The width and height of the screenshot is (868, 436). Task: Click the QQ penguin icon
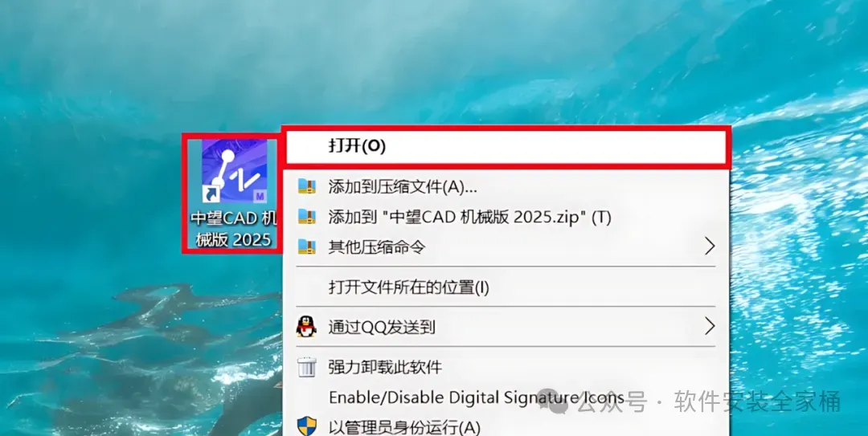[306, 327]
